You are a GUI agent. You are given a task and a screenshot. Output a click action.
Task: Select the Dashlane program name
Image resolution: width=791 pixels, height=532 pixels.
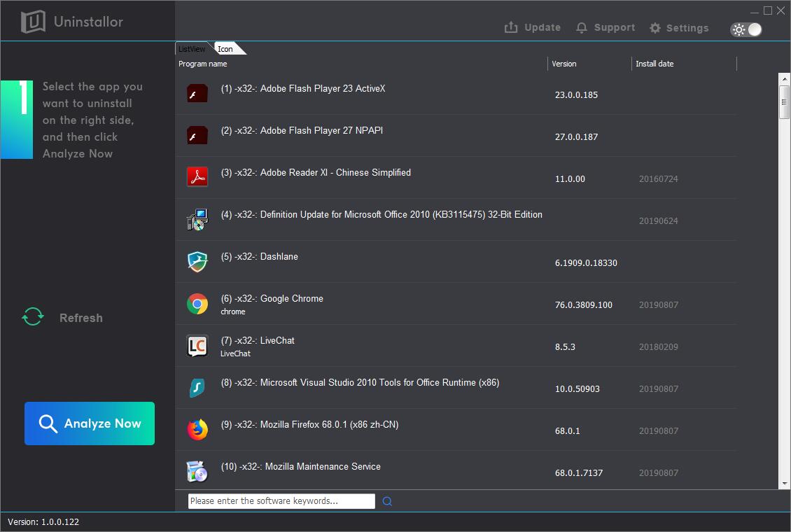pos(259,257)
